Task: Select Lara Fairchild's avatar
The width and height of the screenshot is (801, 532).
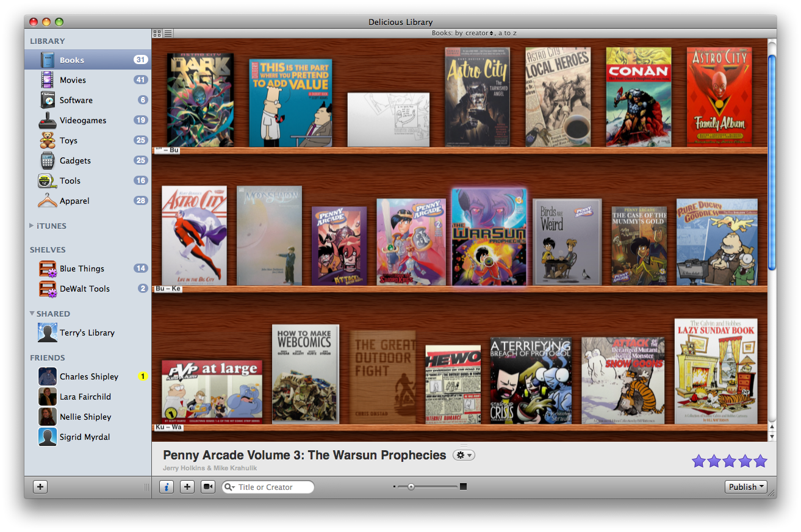Action: [48, 397]
